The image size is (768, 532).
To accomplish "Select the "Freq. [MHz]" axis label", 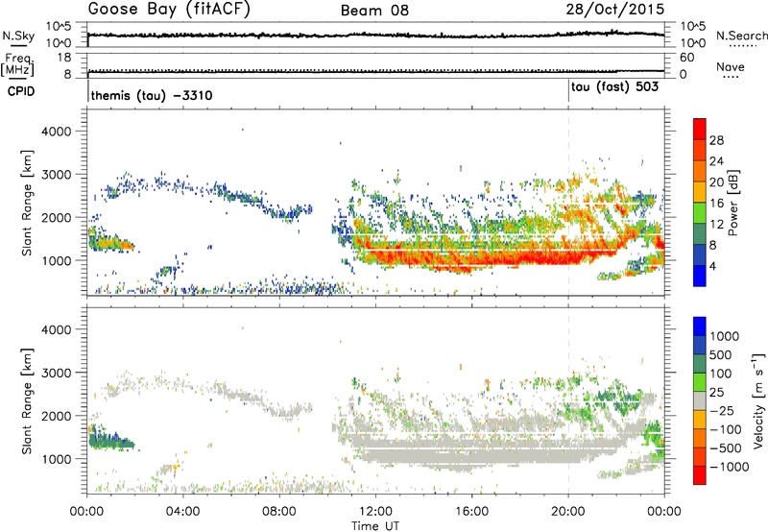I will pos(17,65).
